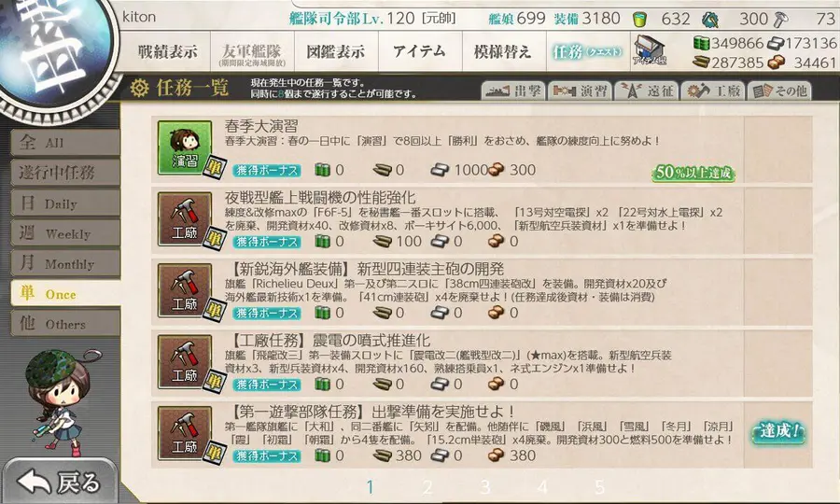Click the 演習 exercise quest icon for 春季大演習
Screen dimensions: 840x504
click(x=185, y=147)
